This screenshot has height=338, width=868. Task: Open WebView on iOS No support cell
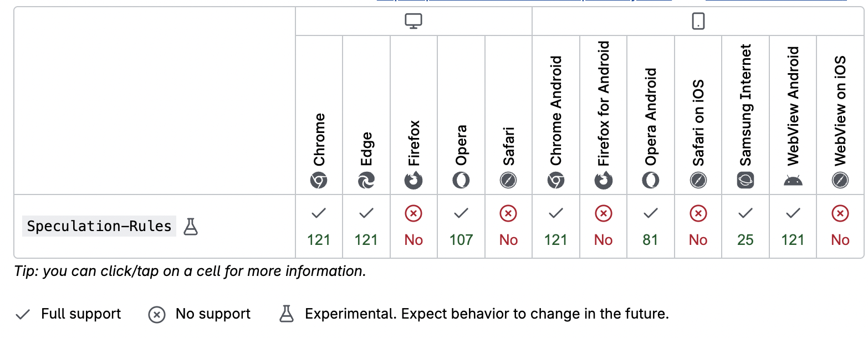pyautogui.click(x=840, y=226)
